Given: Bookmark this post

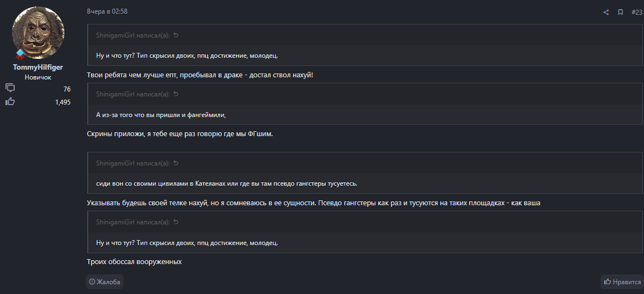Looking at the screenshot, I should click(621, 12).
